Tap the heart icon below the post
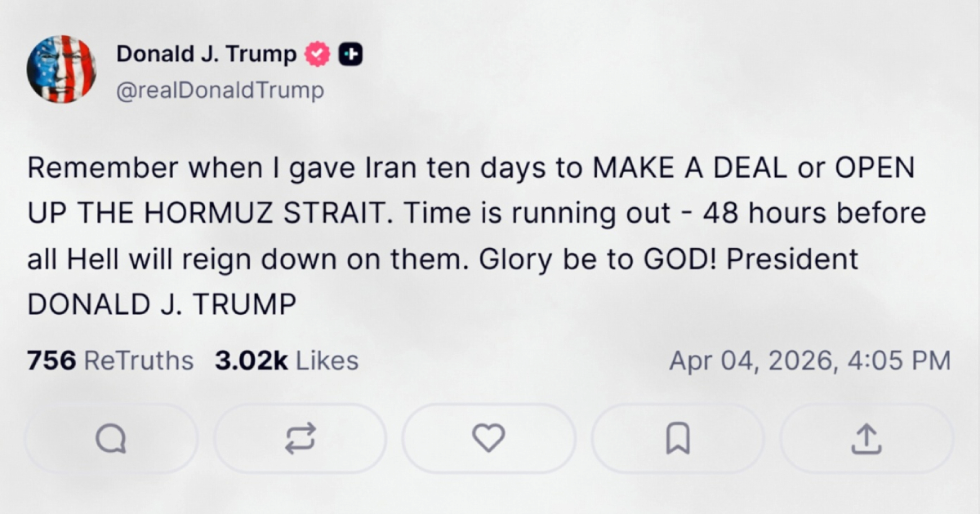 coord(488,438)
